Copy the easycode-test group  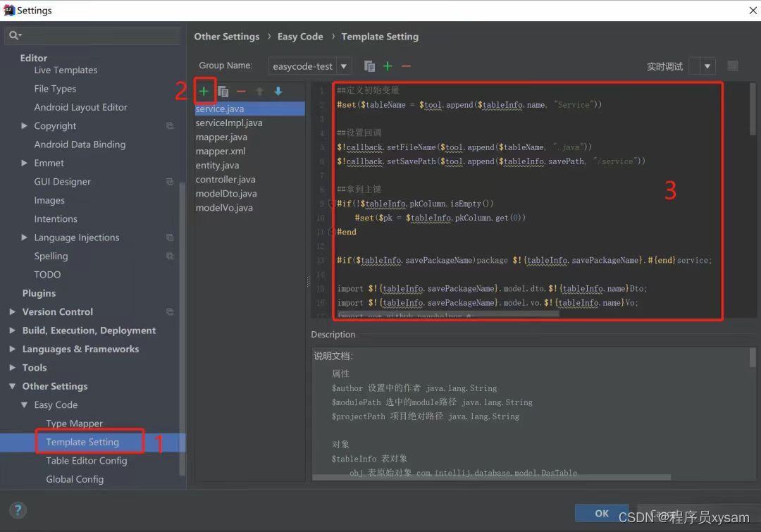tap(369, 66)
